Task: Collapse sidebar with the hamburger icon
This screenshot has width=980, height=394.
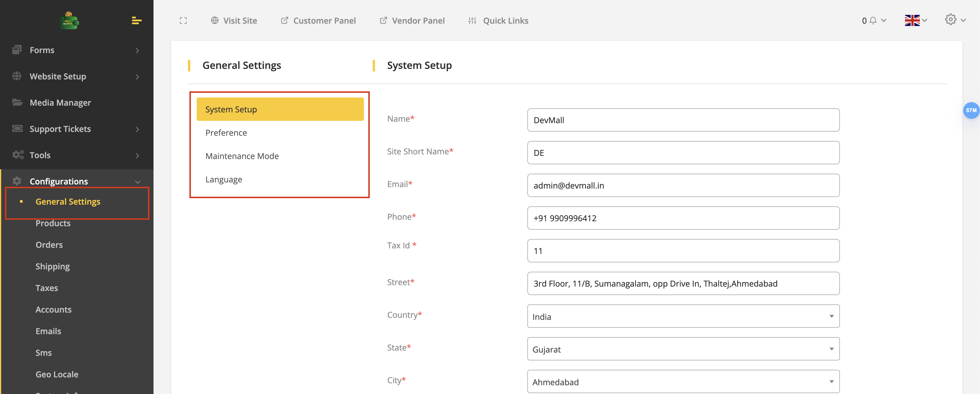Action: coord(137,20)
